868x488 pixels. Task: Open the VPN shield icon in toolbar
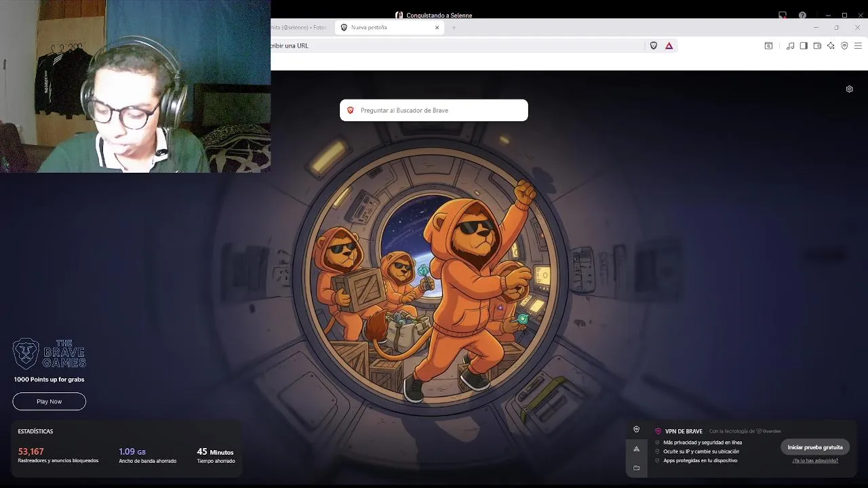844,45
